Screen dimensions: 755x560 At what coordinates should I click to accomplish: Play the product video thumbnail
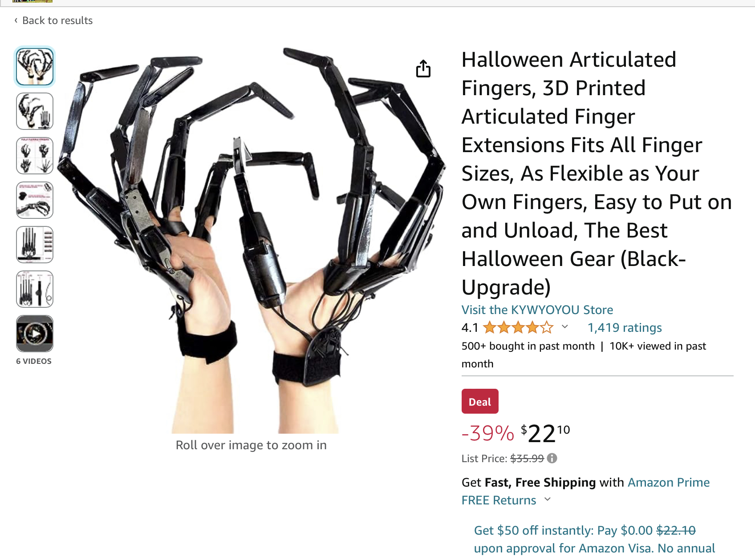(x=35, y=334)
